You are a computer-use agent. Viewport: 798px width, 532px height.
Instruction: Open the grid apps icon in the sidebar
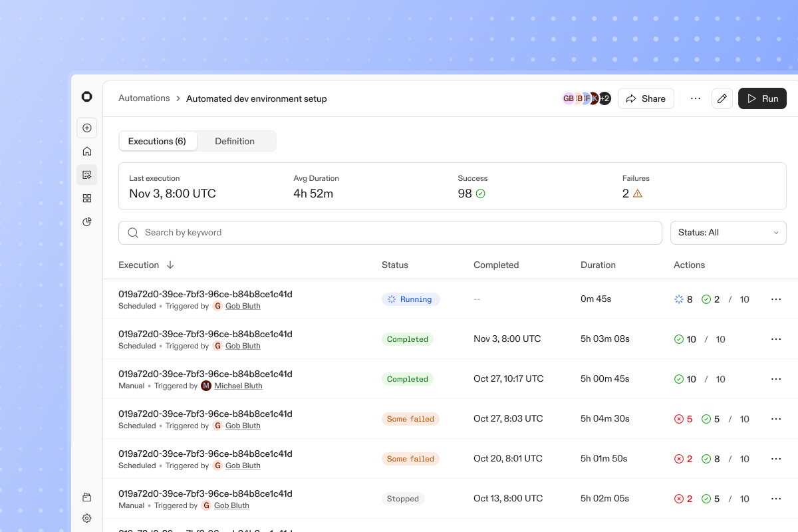click(x=86, y=198)
